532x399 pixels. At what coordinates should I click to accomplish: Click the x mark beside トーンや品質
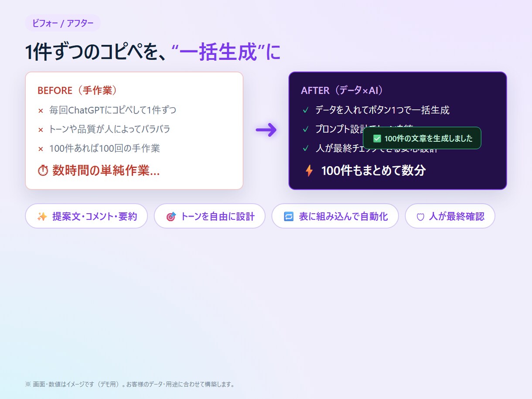[x=41, y=130]
